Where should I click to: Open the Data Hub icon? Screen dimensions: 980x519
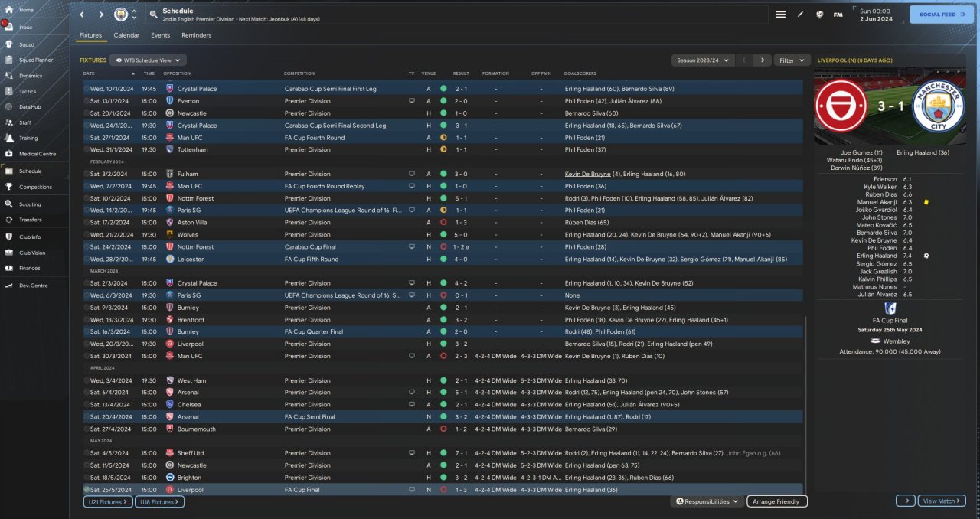8,106
